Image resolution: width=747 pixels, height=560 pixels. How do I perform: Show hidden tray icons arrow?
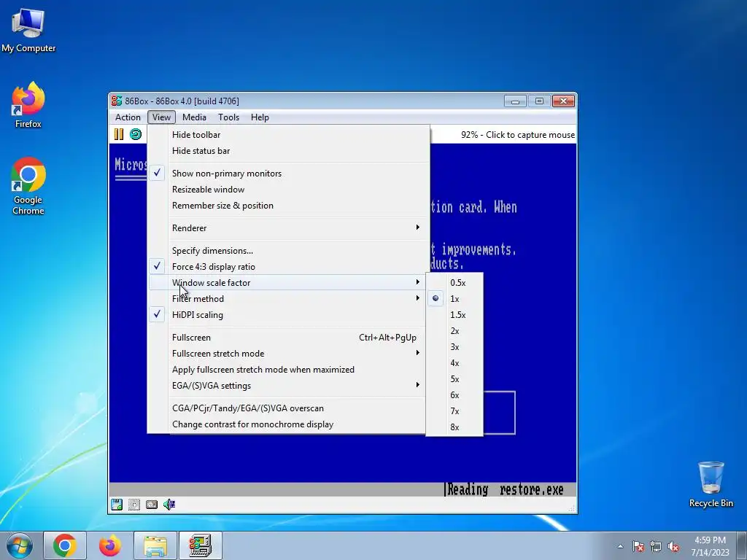coord(620,546)
